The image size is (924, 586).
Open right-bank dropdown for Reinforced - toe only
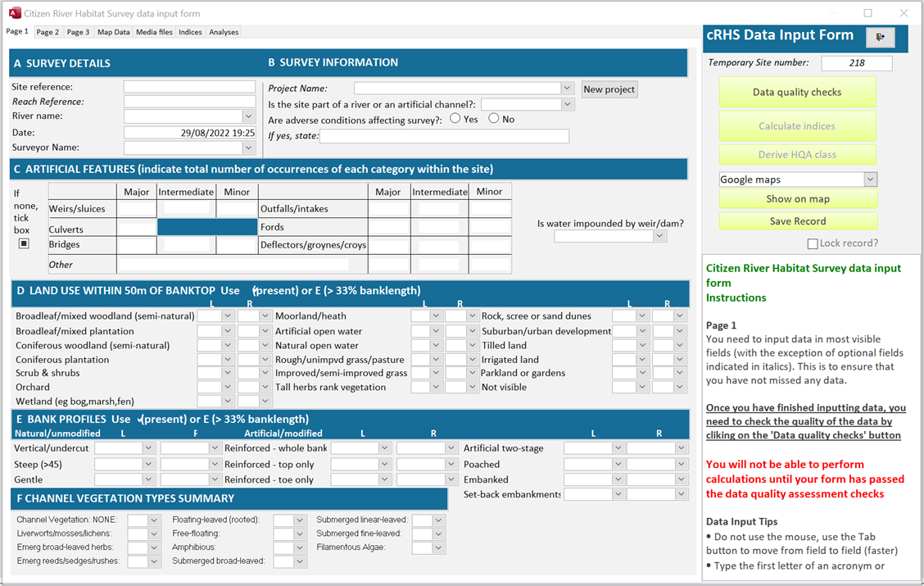click(451, 480)
